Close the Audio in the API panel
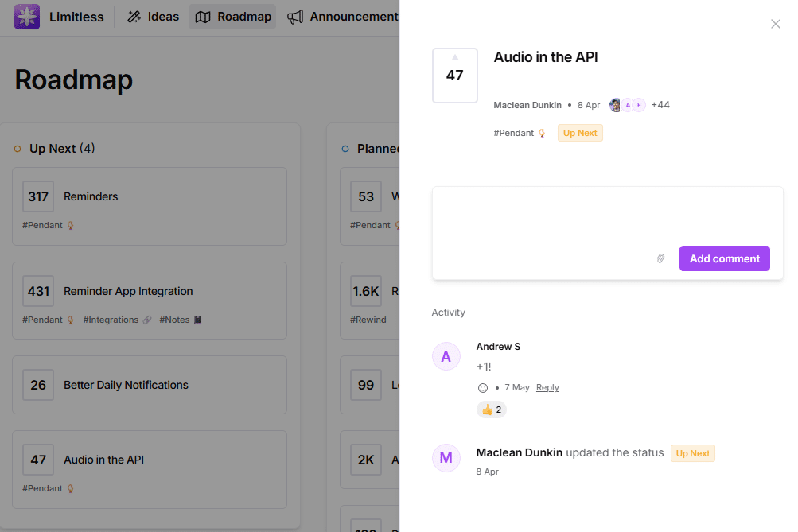This screenshot has height=532, width=798. tap(776, 24)
